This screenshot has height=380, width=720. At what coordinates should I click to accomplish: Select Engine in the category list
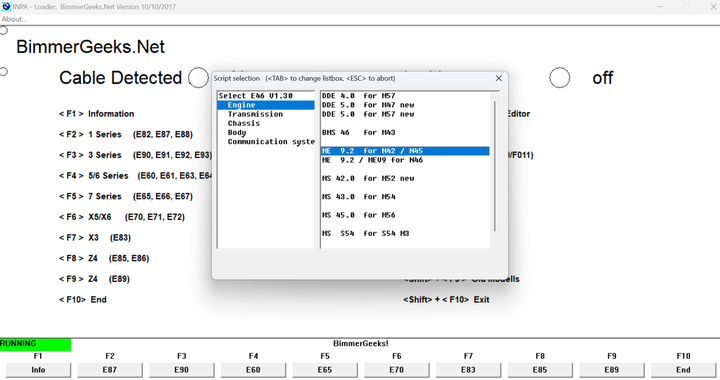[266, 105]
